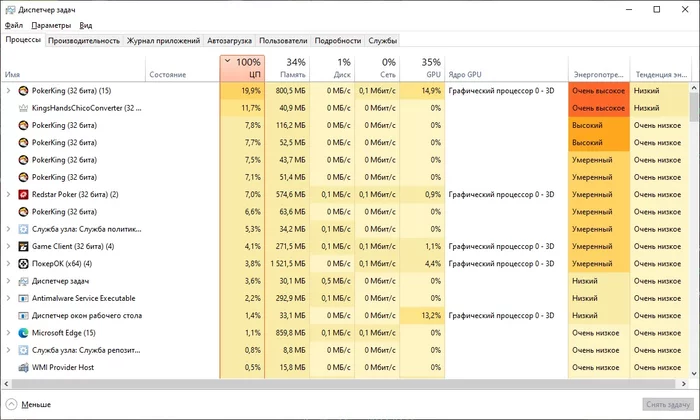The height and width of the screenshot is (420, 700).
Task: Click the Диспетчер окон рабочего стола icon
Action: click(x=23, y=316)
